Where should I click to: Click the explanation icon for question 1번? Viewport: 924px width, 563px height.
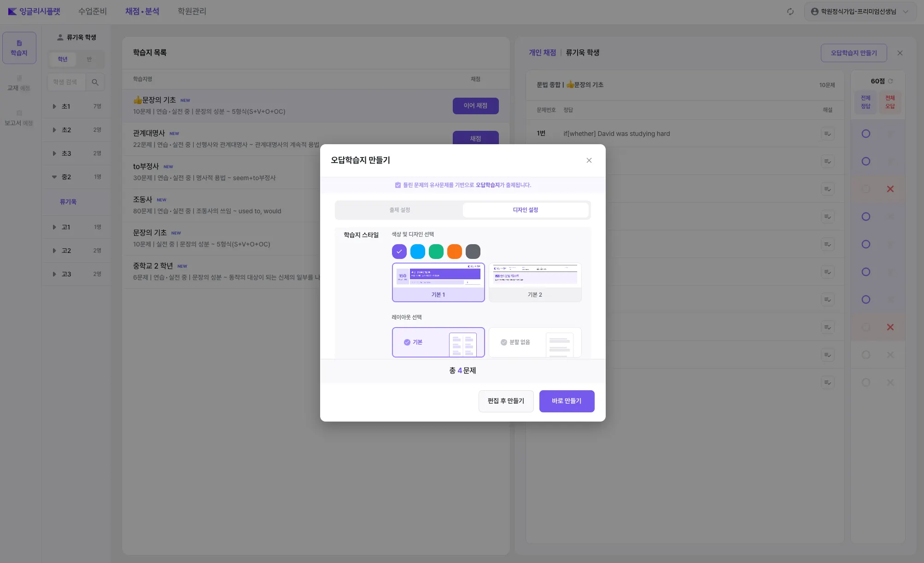pos(827,134)
